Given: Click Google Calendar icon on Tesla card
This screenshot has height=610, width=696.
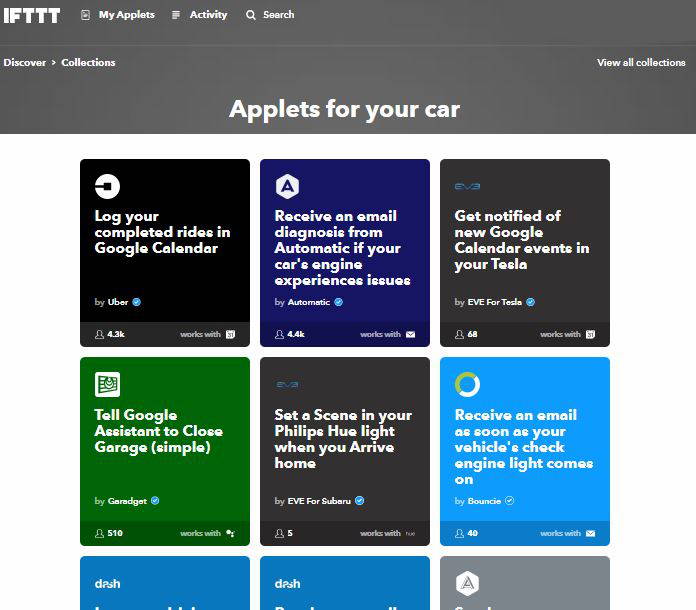Looking at the screenshot, I should [x=590, y=334].
